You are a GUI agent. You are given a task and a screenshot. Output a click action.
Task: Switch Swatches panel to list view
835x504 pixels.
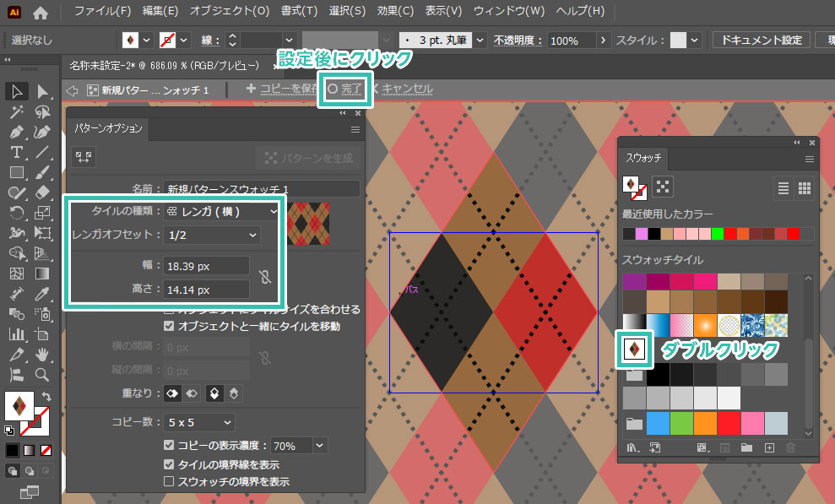[783, 187]
